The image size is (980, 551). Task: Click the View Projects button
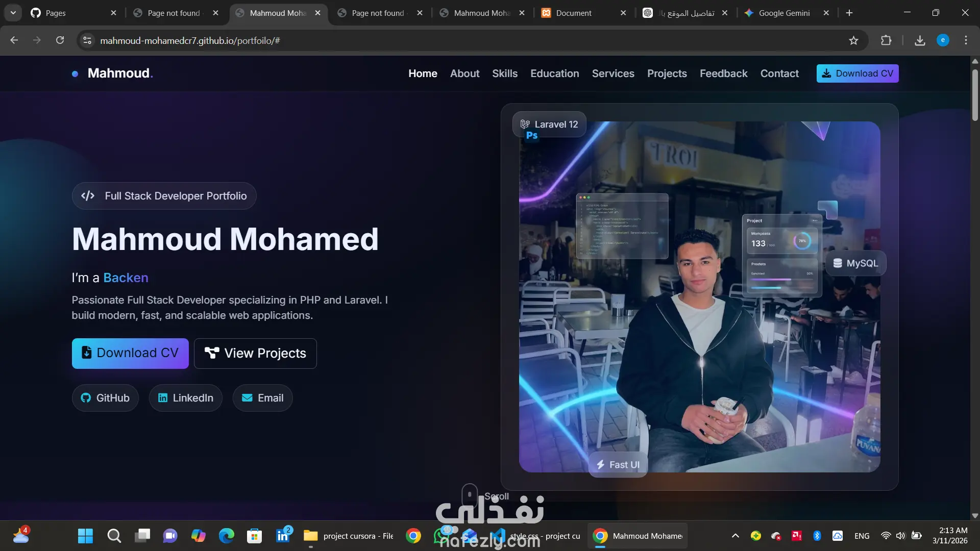click(255, 353)
